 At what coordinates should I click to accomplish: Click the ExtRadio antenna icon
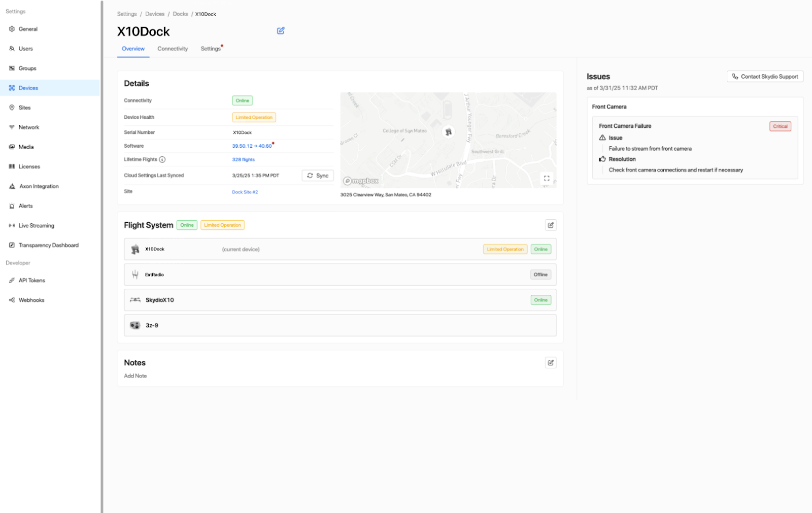tap(135, 275)
